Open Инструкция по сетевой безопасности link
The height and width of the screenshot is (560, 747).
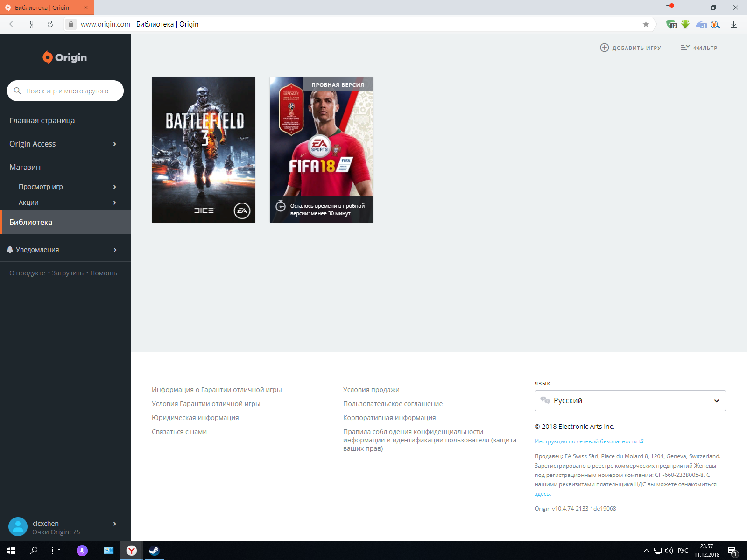click(x=589, y=441)
